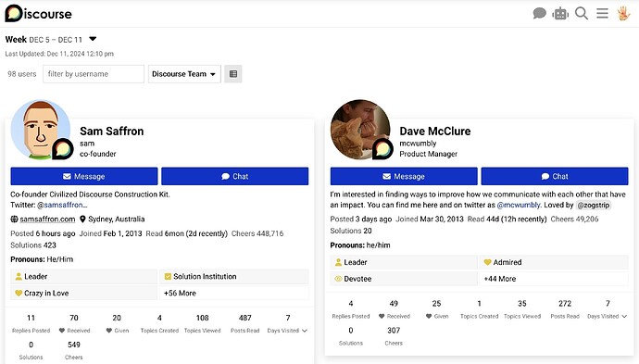Select the 98 users count text
This screenshot has width=639, height=364.
pyautogui.click(x=22, y=74)
